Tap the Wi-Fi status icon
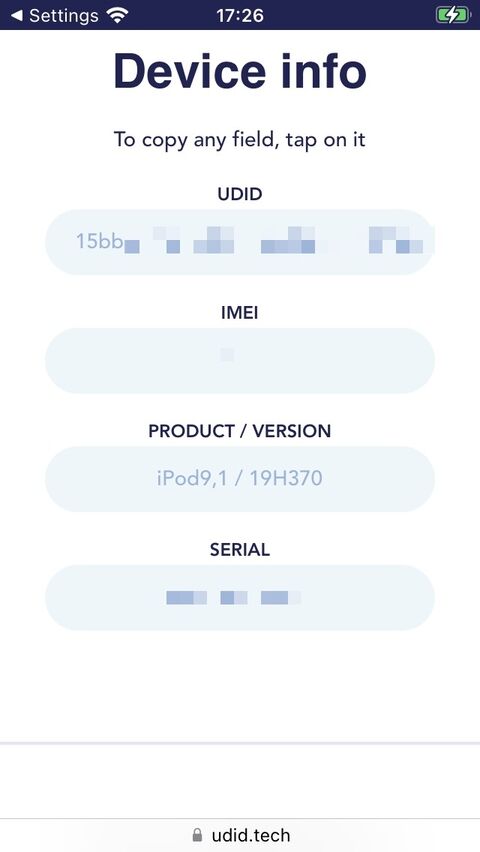The height and width of the screenshot is (852, 480). tap(117, 15)
